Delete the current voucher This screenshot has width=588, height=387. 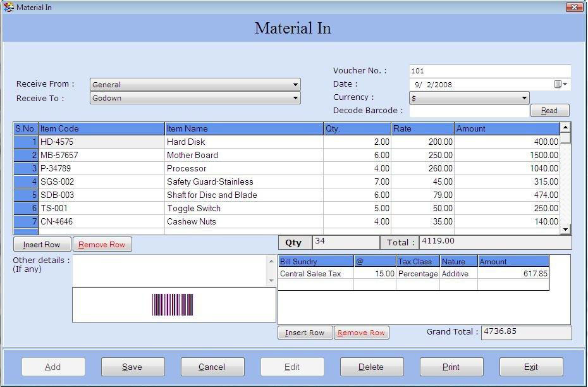point(372,366)
